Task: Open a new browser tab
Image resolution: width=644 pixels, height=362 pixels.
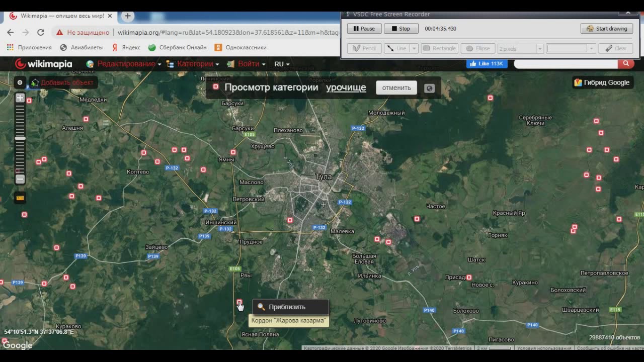Action: pyautogui.click(x=127, y=16)
